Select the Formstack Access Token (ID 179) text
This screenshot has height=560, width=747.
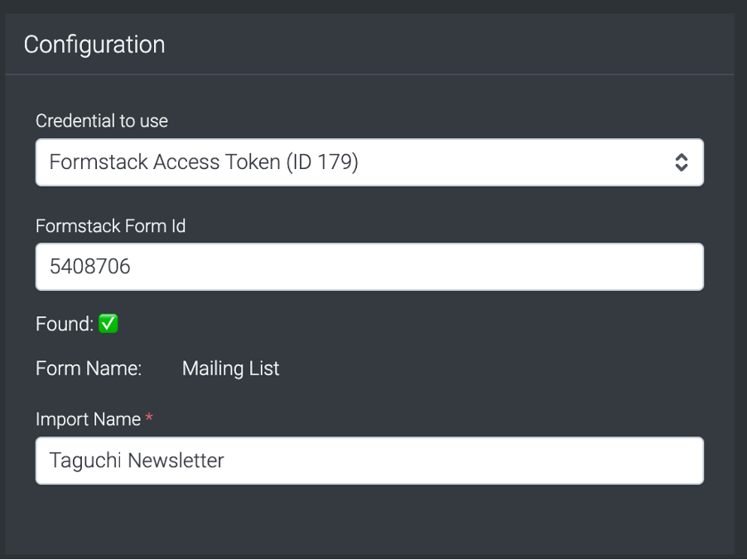pos(204,162)
